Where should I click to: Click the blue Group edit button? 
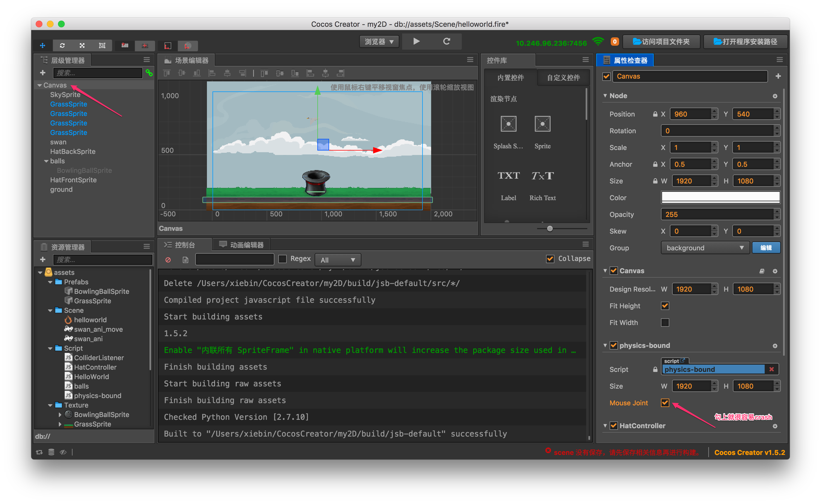pos(766,248)
